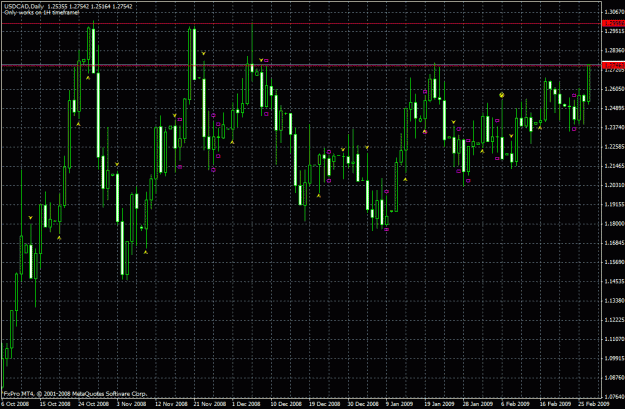Click the 1.29515 price scale label
The width and height of the screenshot is (625, 409).
[614, 31]
